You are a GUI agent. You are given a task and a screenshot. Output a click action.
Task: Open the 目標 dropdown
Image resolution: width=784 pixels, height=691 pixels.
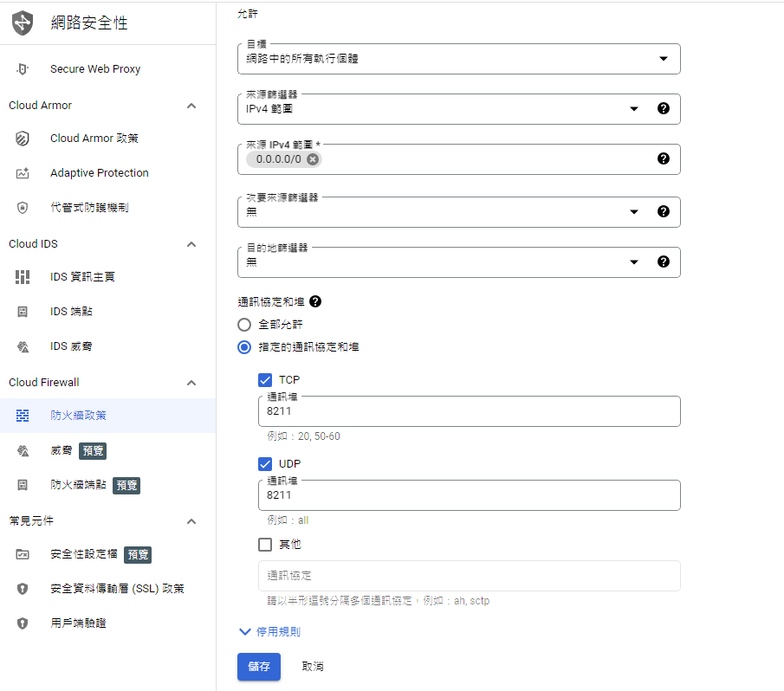tap(458, 59)
